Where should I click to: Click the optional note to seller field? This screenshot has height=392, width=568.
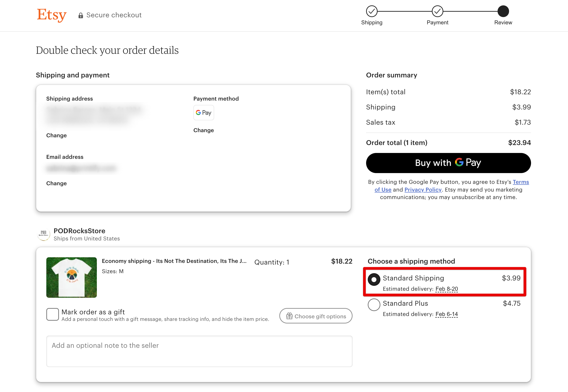click(x=199, y=351)
